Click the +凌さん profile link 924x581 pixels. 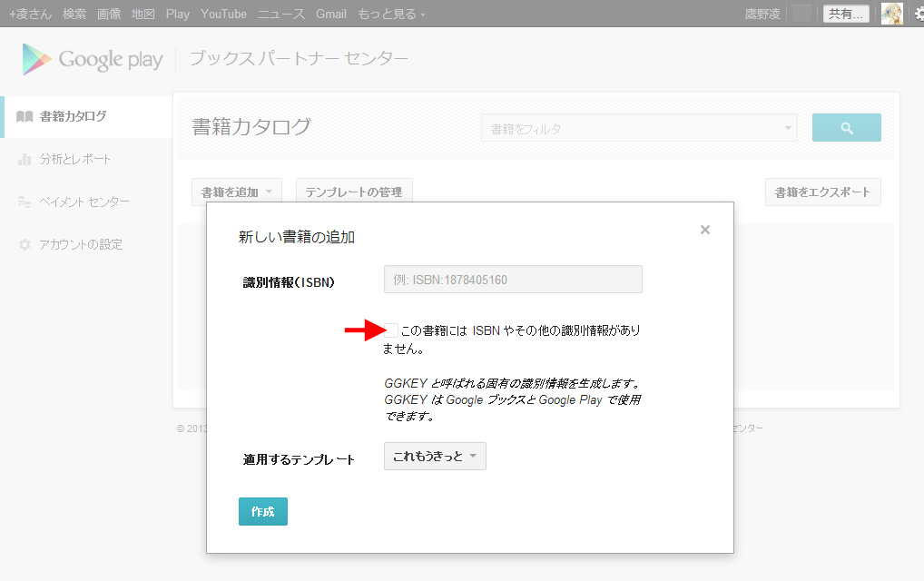coord(30,14)
